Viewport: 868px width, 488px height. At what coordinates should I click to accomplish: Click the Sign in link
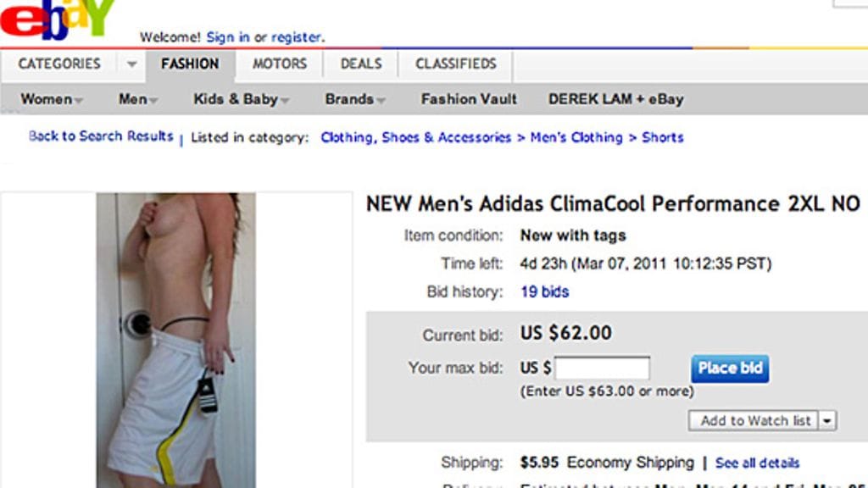pyautogui.click(x=228, y=37)
